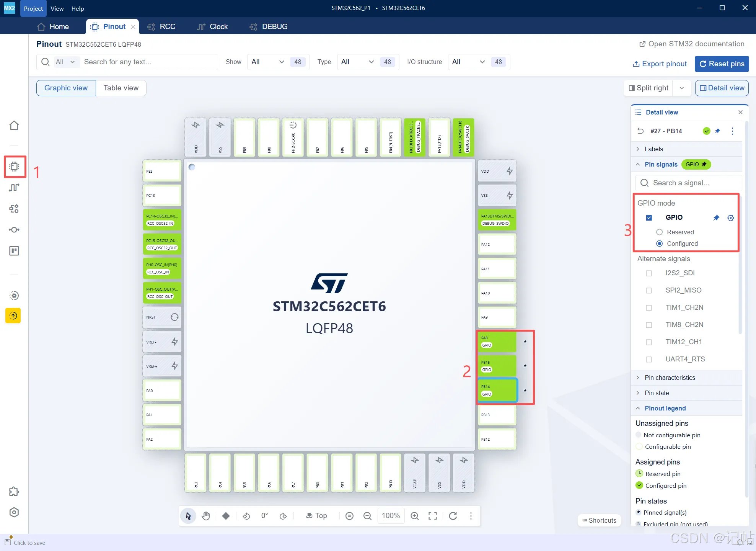Image resolution: width=756 pixels, height=551 pixels.
Task: Click the fit-to-screen icon in bottom toolbar
Action: [433, 516]
